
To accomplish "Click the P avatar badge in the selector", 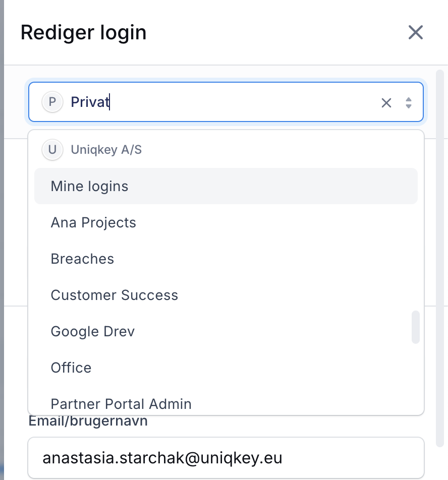I will pos(52,102).
